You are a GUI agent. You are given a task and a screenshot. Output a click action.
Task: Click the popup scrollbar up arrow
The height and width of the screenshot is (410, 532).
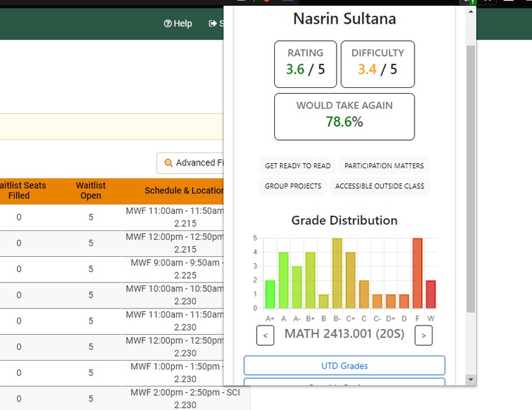click(470, 11)
